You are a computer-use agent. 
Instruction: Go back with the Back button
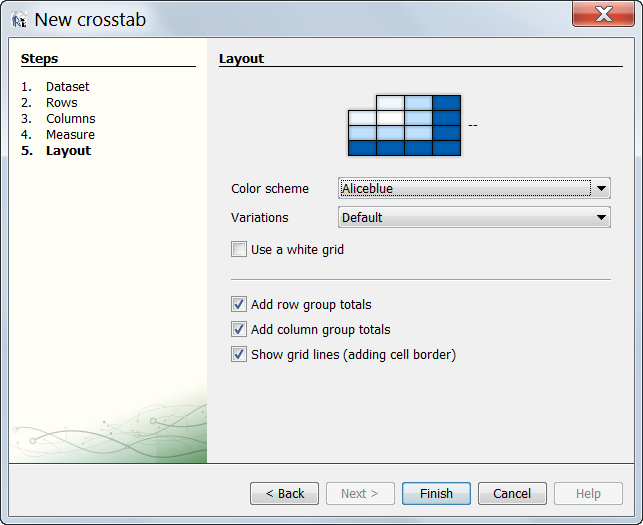point(285,493)
